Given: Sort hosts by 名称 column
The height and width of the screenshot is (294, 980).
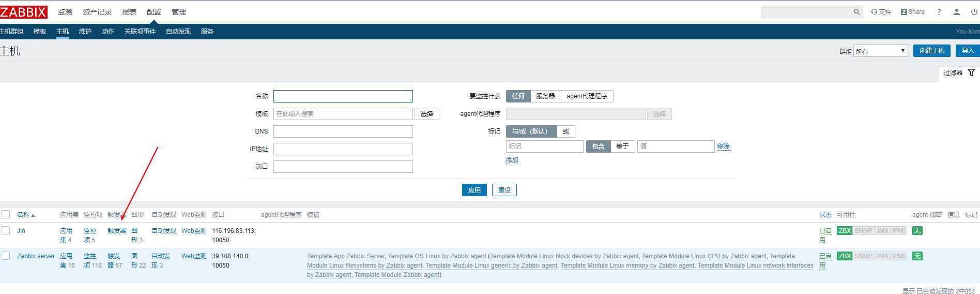Looking at the screenshot, I should click(26, 215).
